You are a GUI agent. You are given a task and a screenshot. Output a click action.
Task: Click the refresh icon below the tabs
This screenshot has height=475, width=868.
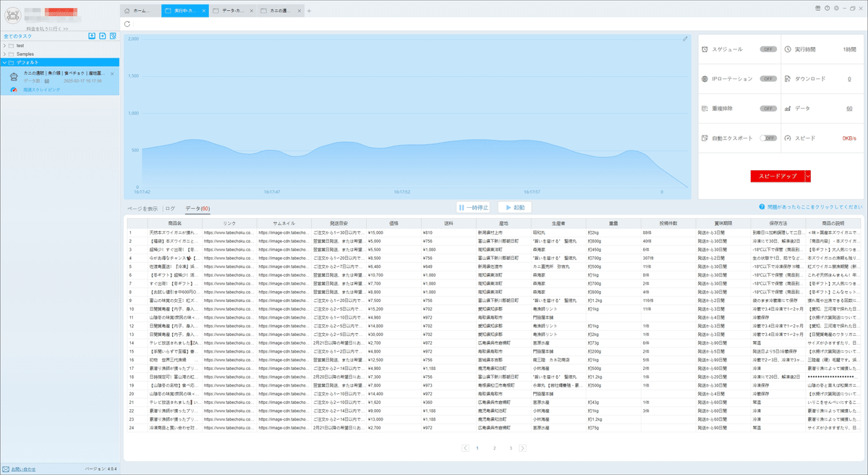coord(127,24)
